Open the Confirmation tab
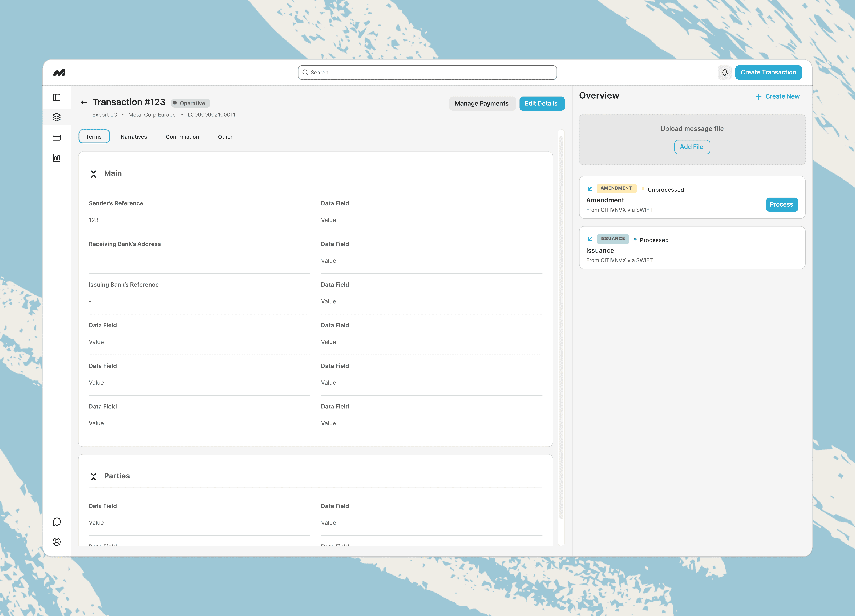 pyautogui.click(x=182, y=137)
